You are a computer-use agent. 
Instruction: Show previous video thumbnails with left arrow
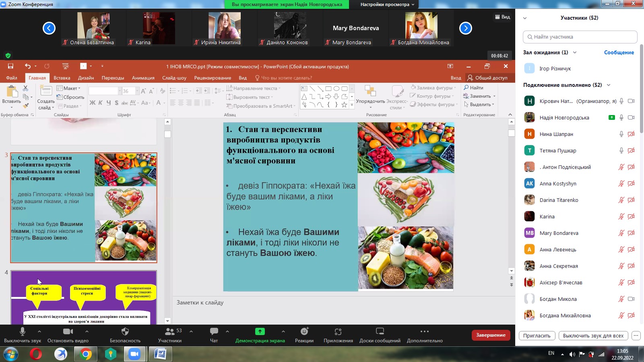pos(49,28)
